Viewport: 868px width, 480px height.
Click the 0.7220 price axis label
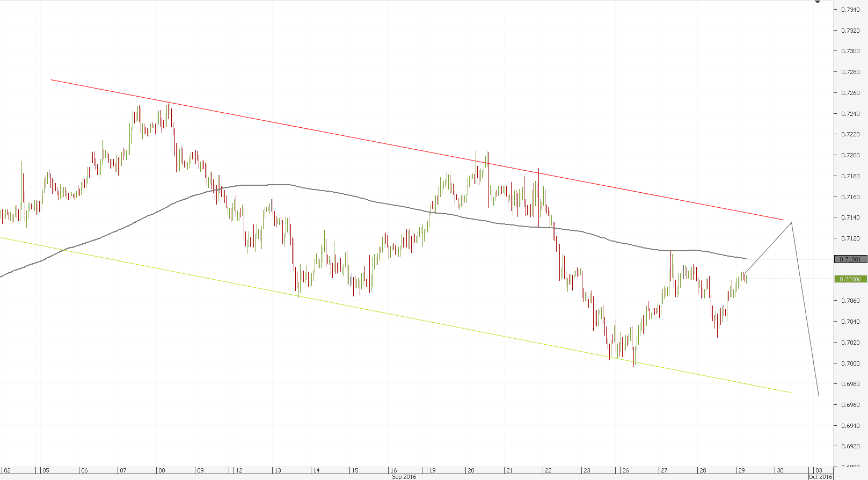[850, 134]
